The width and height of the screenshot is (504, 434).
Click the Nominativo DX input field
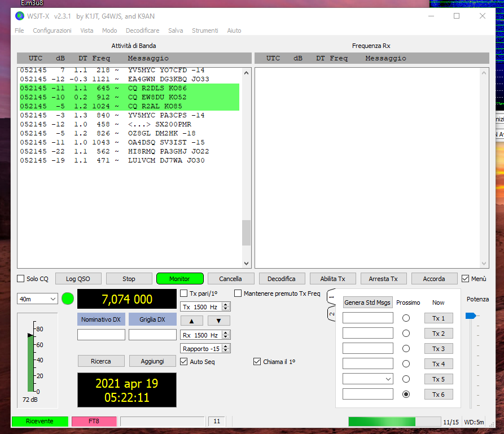tap(101, 335)
